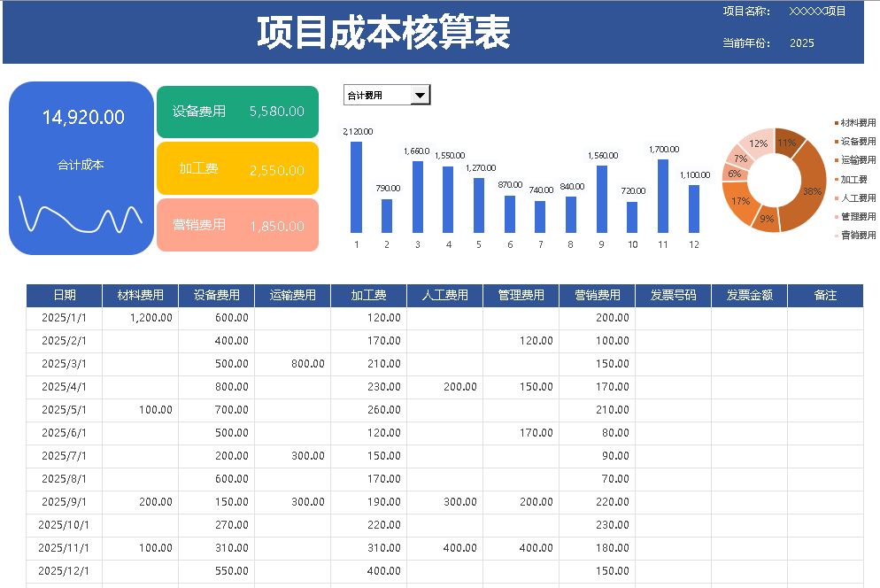
Task: Select the 2025/1/1 date cell
Action: pos(65,318)
